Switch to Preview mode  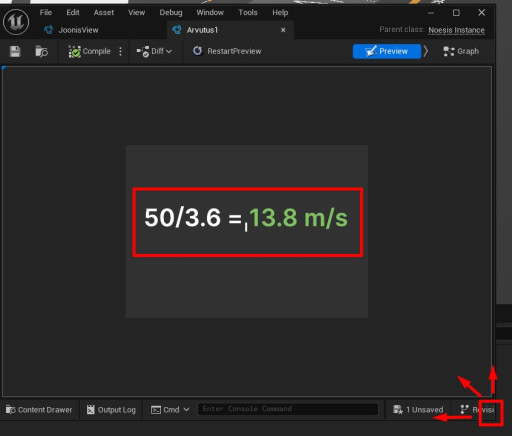(x=387, y=51)
